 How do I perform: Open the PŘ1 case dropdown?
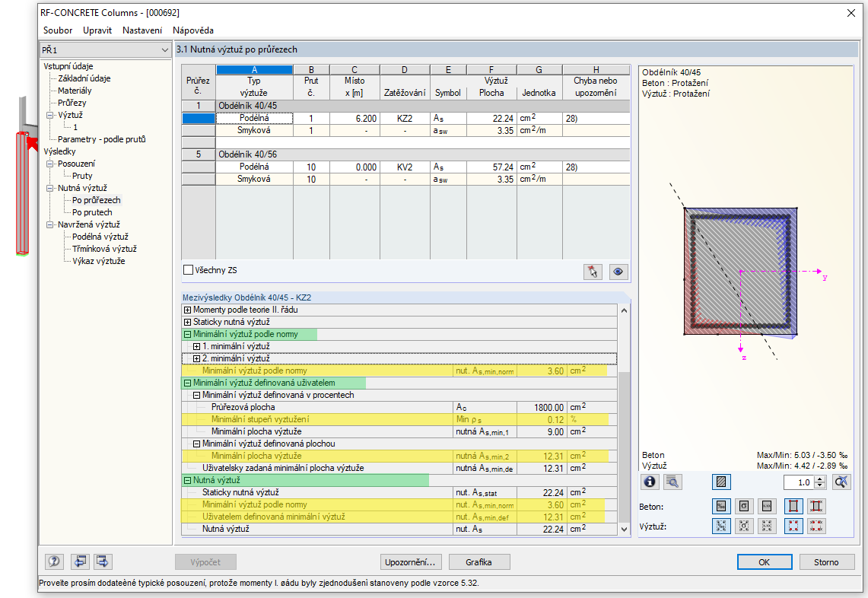[164, 50]
